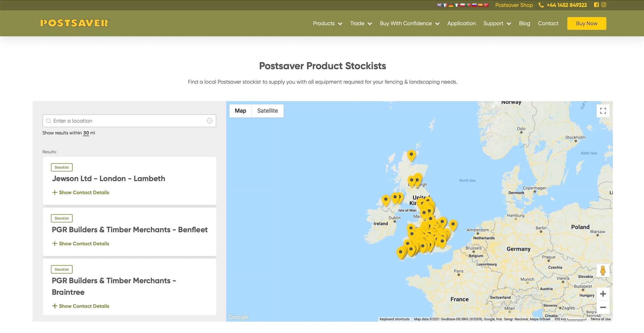Viewport: 644px width, 333px height.
Task: Expand the Trade menu
Action: point(361,23)
